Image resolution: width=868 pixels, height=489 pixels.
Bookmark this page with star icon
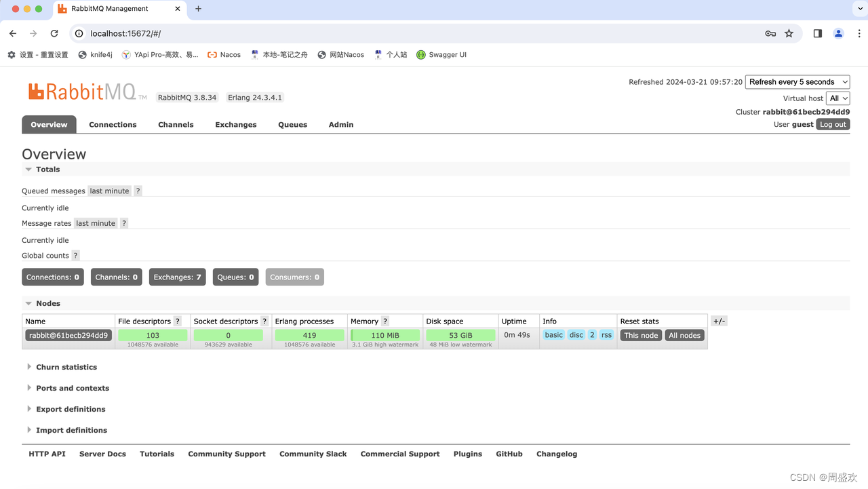[x=789, y=33]
